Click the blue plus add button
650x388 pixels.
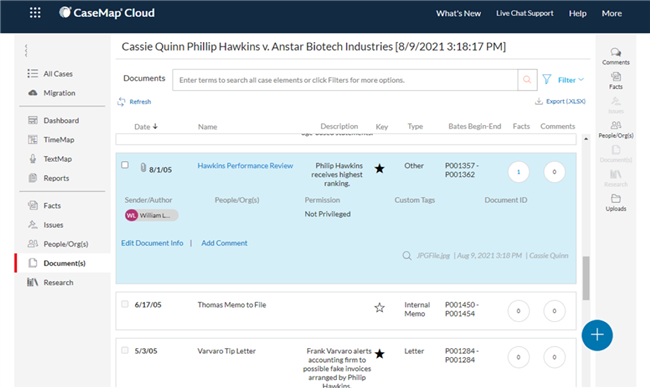[597, 335]
